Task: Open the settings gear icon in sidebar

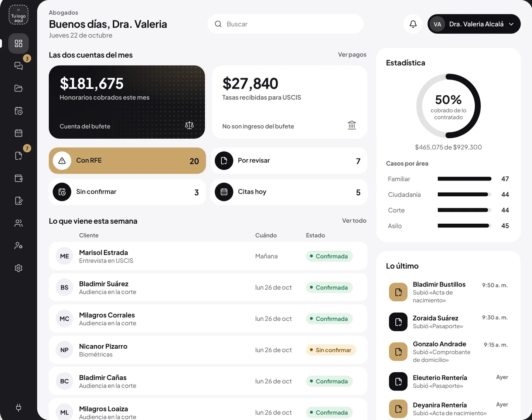Action: tap(18, 268)
